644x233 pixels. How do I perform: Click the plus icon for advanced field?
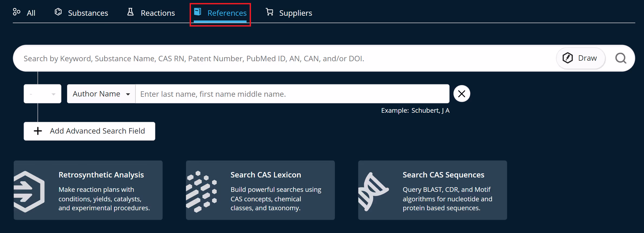click(38, 131)
